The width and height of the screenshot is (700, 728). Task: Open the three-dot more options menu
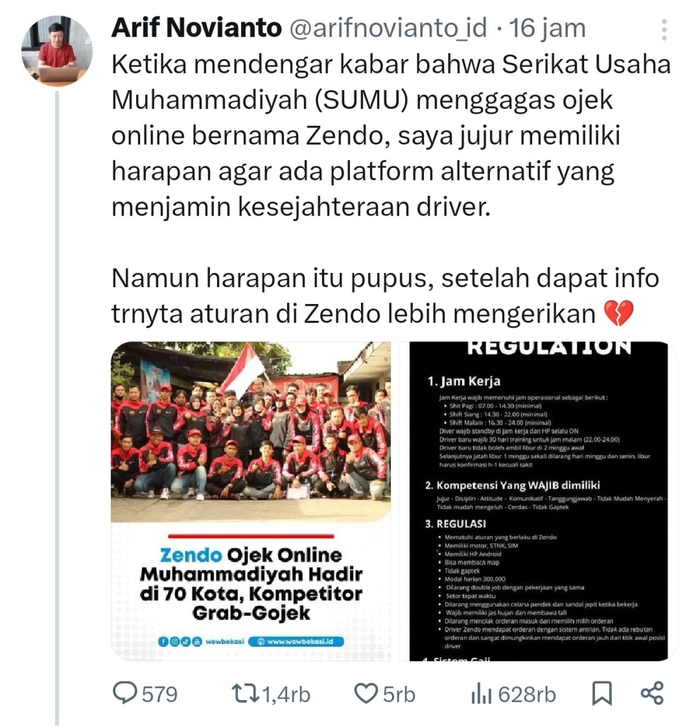[664, 30]
